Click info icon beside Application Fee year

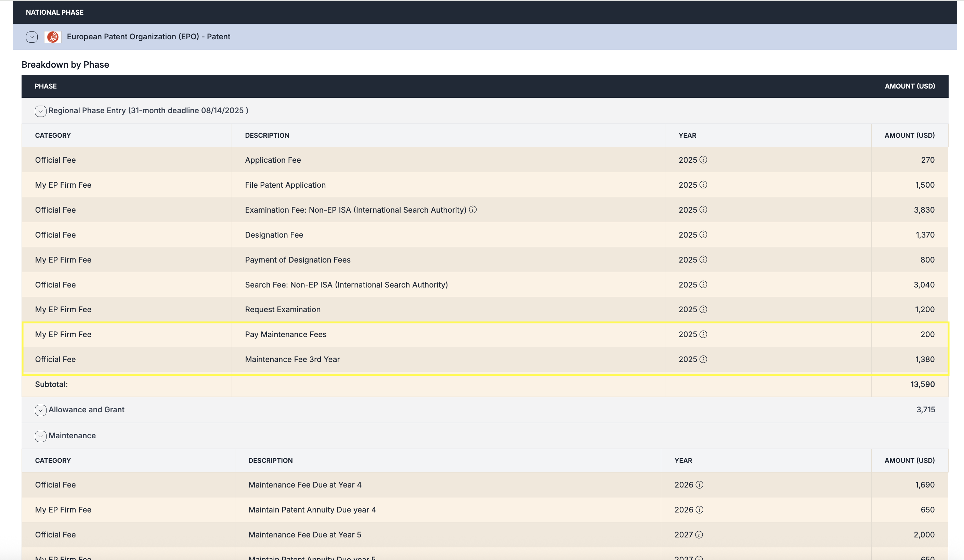click(x=703, y=160)
